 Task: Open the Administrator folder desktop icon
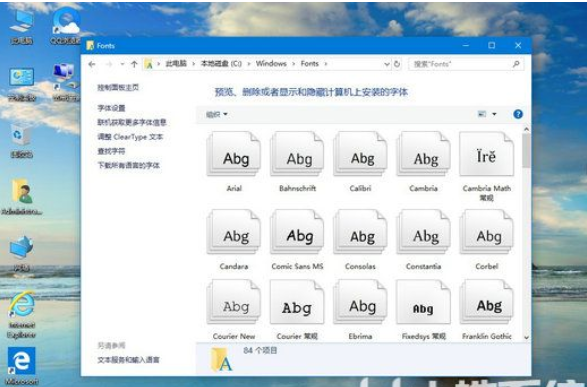21,196
